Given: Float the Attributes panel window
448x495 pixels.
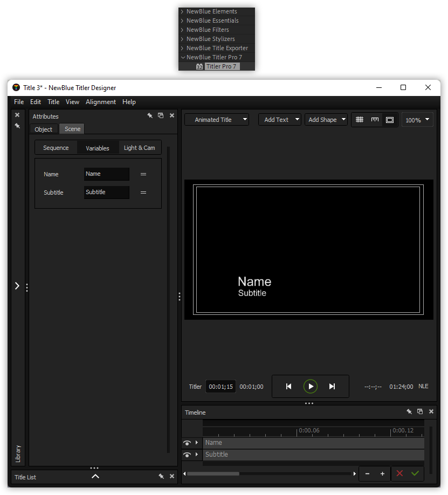Looking at the screenshot, I should [x=161, y=115].
